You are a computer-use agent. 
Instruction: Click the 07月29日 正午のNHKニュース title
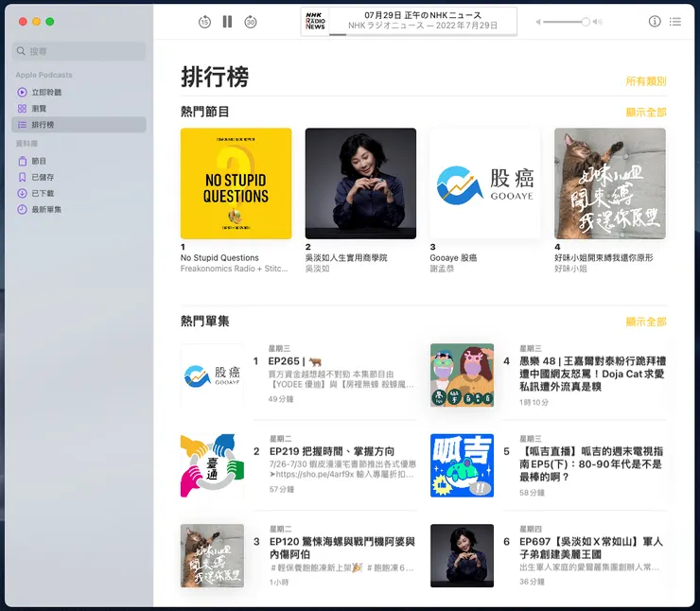(423, 15)
